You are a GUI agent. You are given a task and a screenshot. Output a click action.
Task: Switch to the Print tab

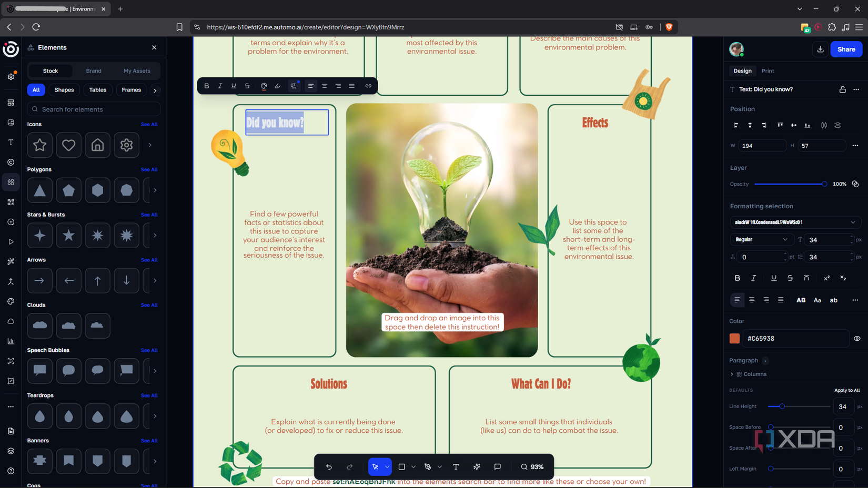point(768,71)
